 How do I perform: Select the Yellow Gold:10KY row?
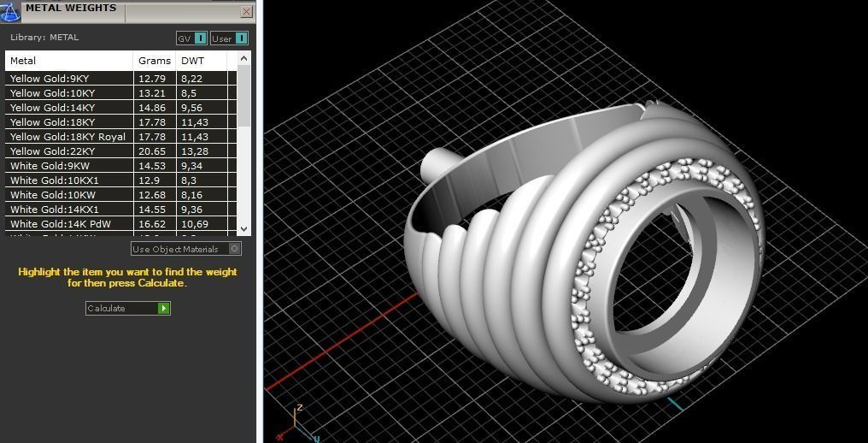121,93
